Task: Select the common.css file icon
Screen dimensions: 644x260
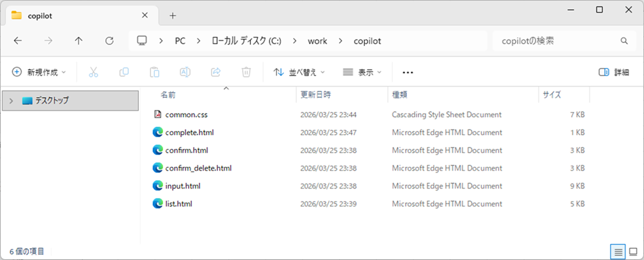Action: tap(157, 115)
